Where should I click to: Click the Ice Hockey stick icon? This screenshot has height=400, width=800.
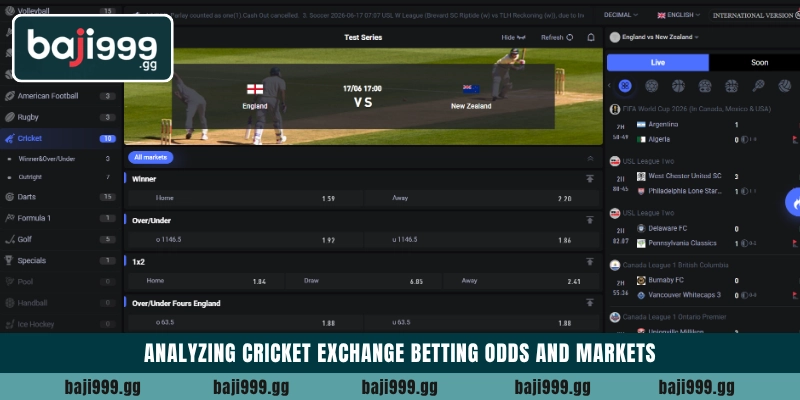click(9, 324)
